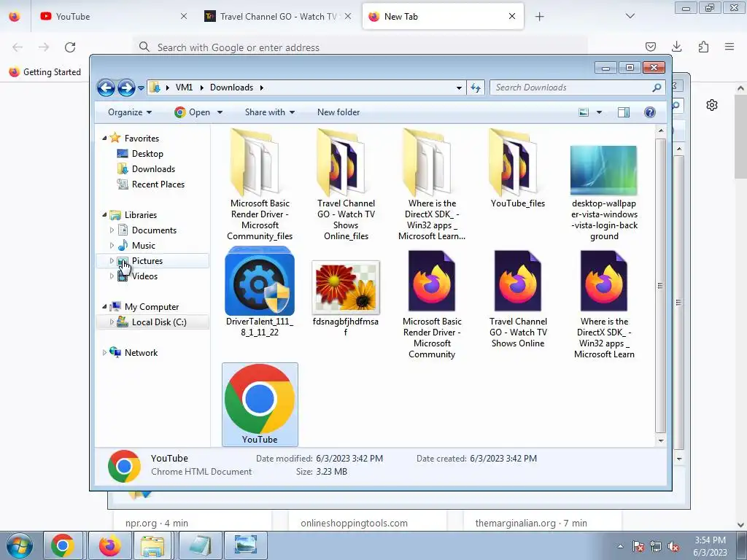
Task: Click the taskbar clock
Action: 710,546
